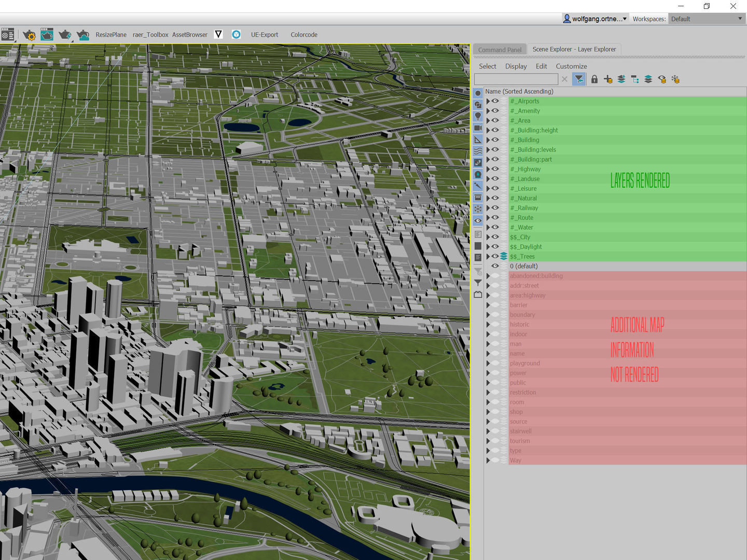Select the pick-filter icon in Layer Explorer toolbar
Viewport: 747px width, 560px height.
[x=579, y=79]
